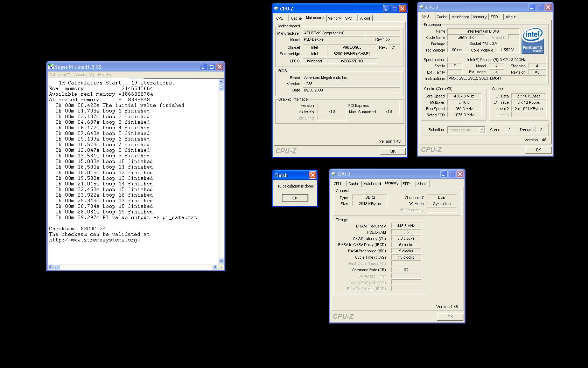This screenshot has width=588, height=368.
Task: Close the CPU-Z Memory window
Action: [460, 174]
